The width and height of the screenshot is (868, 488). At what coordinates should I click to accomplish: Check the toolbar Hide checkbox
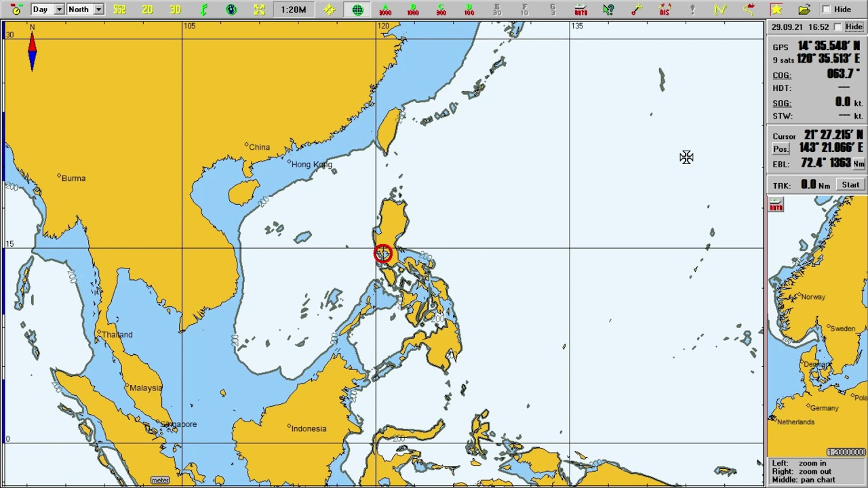pyautogui.click(x=826, y=9)
